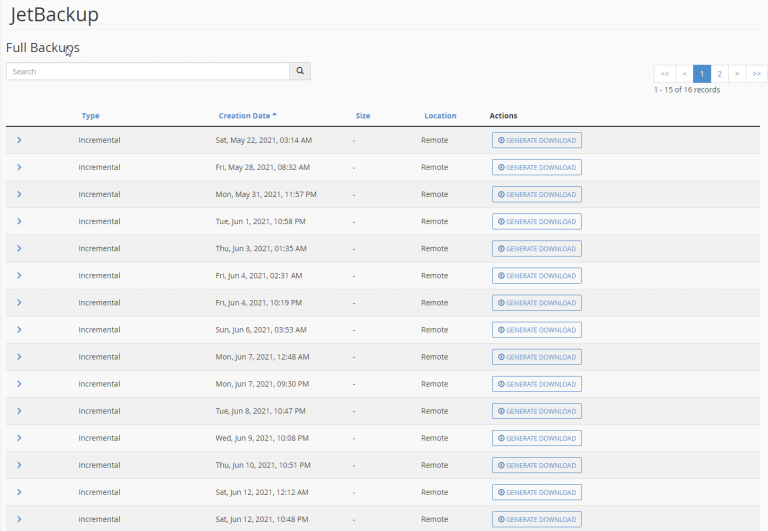Go to first page using double-left arrow
Image resolution: width=768 pixels, height=531 pixels.
(x=665, y=73)
